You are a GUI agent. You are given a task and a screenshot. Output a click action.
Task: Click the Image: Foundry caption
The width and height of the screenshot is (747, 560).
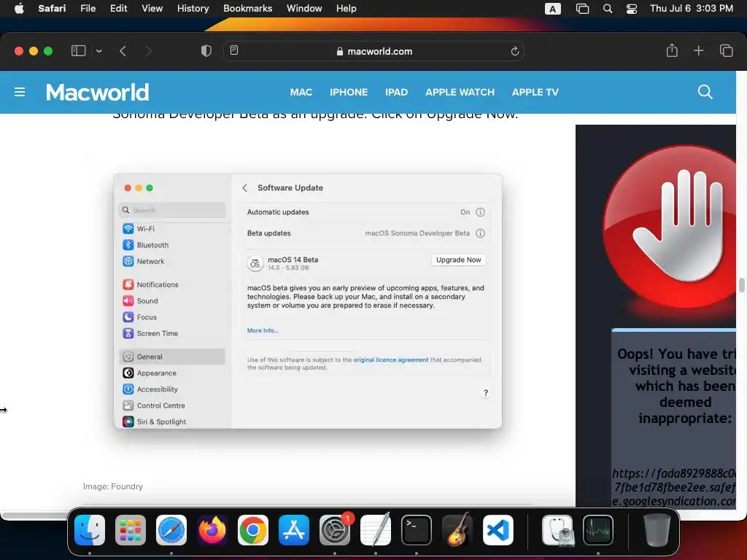coord(113,486)
